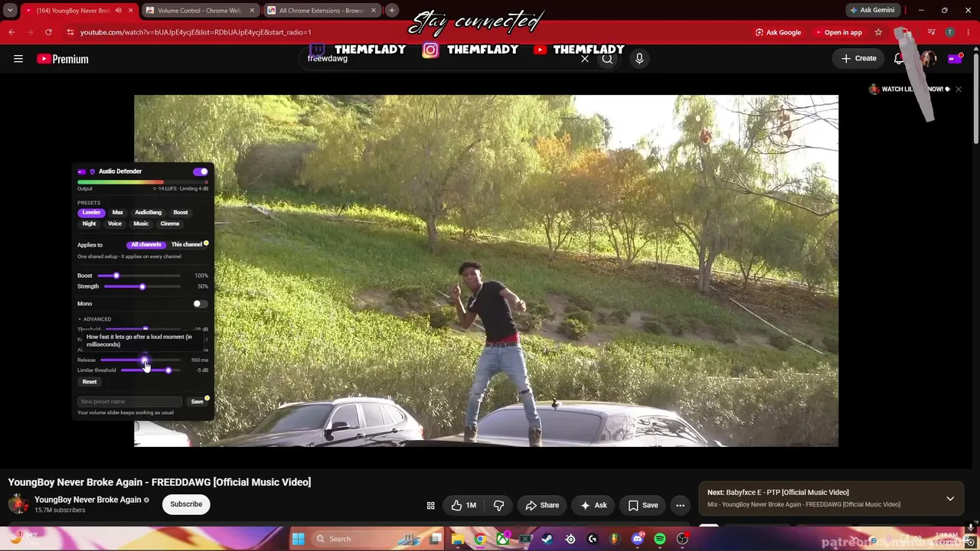The image size is (980, 551).
Task: Dislike the video with thumbs down
Action: (498, 505)
